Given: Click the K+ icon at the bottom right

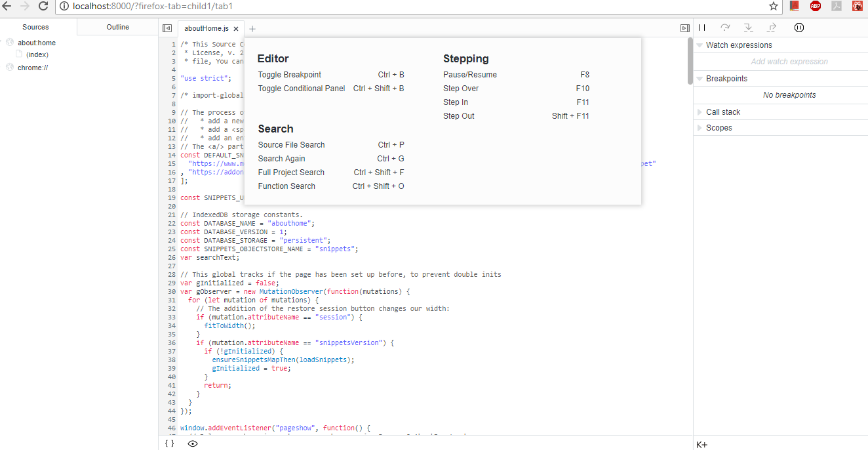Looking at the screenshot, I should (701, 445).
